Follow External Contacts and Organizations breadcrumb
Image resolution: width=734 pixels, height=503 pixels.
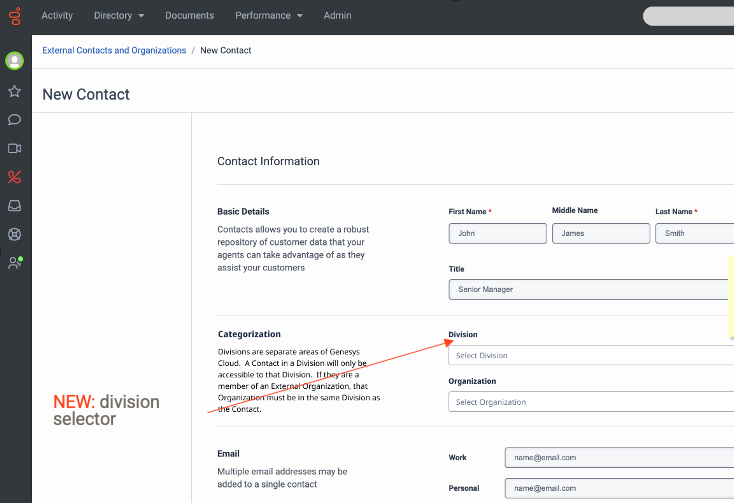click(114, 50)
